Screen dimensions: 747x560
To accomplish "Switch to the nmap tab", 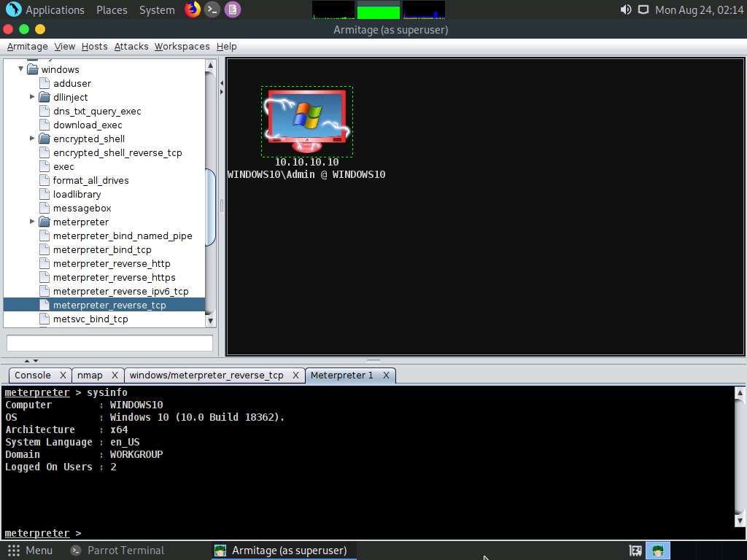I will [x=90, y=376].
